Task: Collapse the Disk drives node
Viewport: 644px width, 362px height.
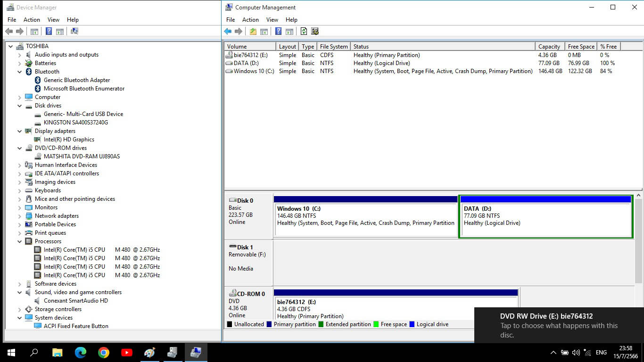Action: click(x=20, y=106)
